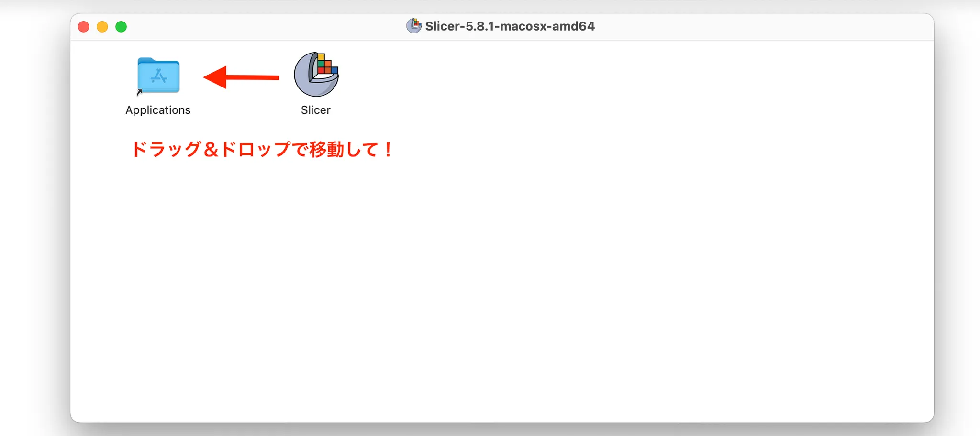The height and width of the screenshot is (436, 980).
Task: Select the Slicer filename label
Action: point(316,109)
